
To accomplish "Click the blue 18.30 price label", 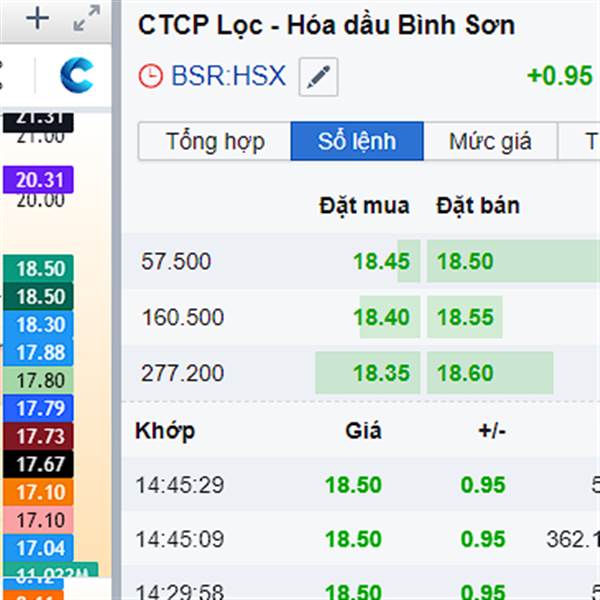I will (x=38, y=324).
